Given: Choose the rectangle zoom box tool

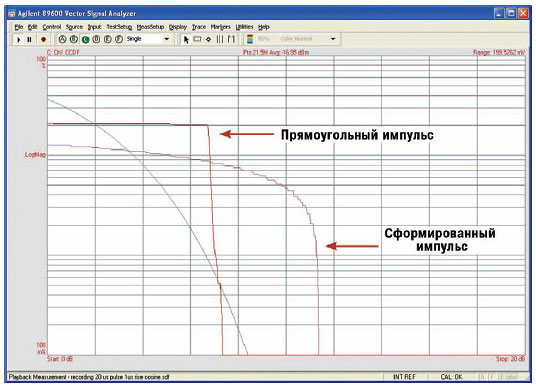Looking at the screenshot, I should (x=197, y=39).
